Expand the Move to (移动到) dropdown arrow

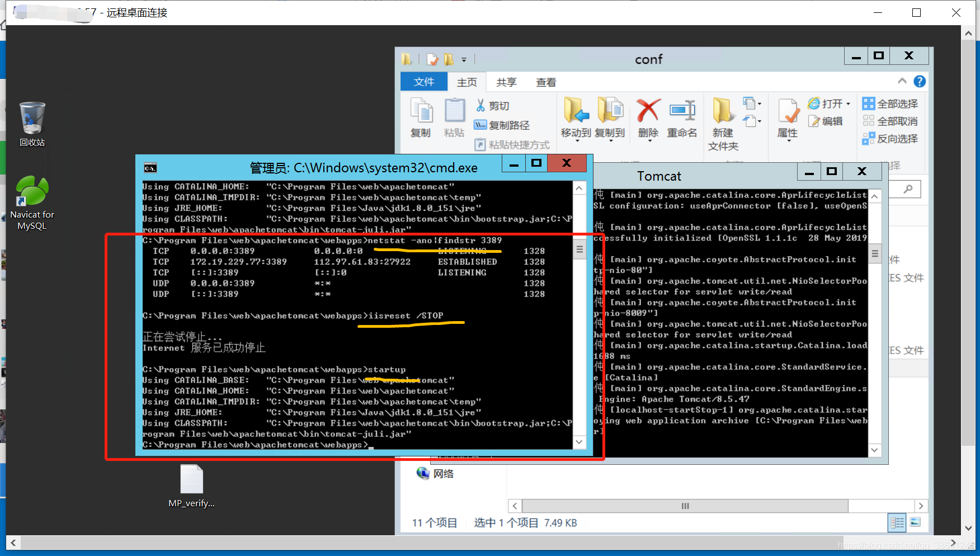coord(577,141)
